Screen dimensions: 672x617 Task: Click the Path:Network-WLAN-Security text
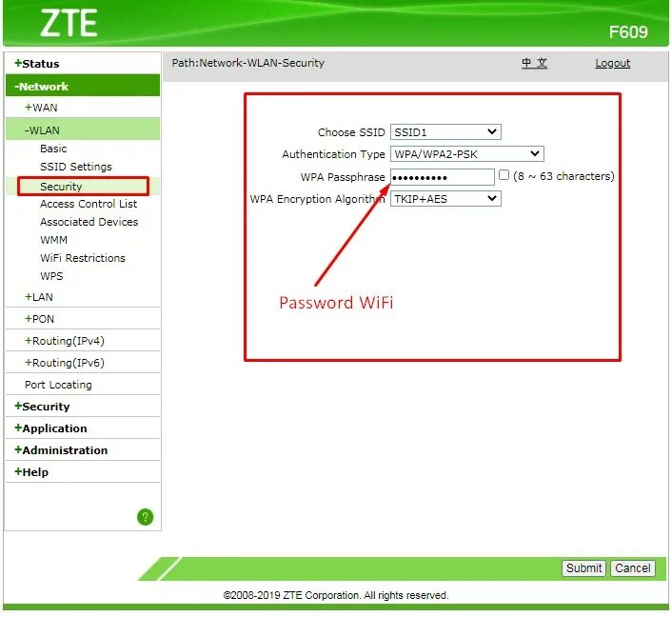tap(248, 63)
